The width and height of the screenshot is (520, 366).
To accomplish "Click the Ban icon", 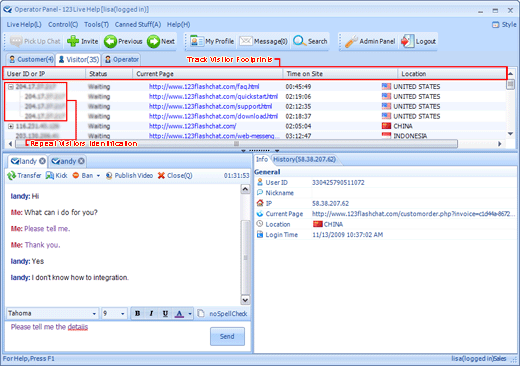I will click(x=76, y=175).
